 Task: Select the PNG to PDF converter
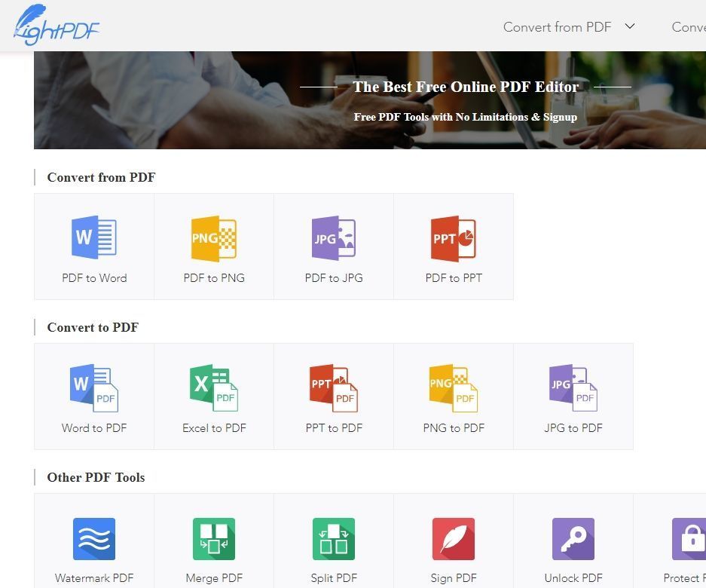[x=454, y=396]
